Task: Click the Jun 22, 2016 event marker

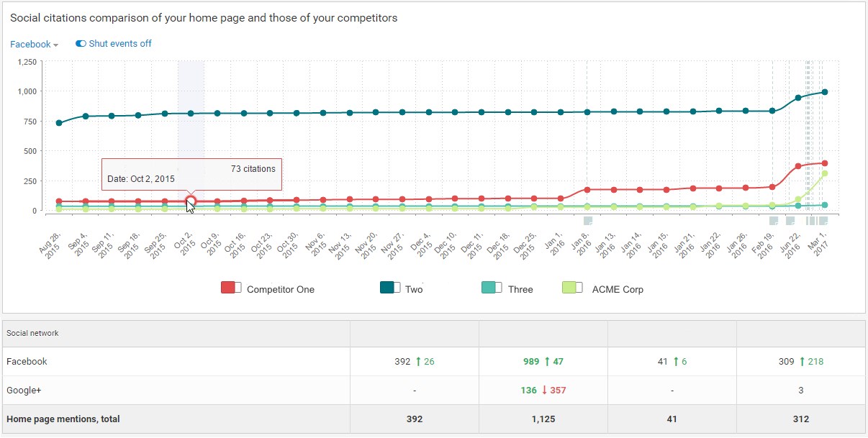Action: coord(791,221)
